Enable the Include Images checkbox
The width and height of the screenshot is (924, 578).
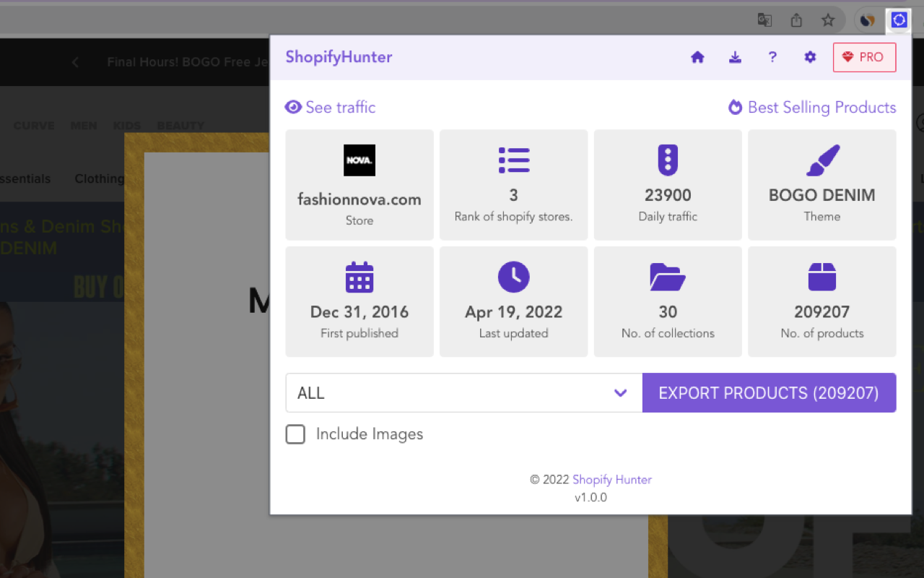pos(295,434)
